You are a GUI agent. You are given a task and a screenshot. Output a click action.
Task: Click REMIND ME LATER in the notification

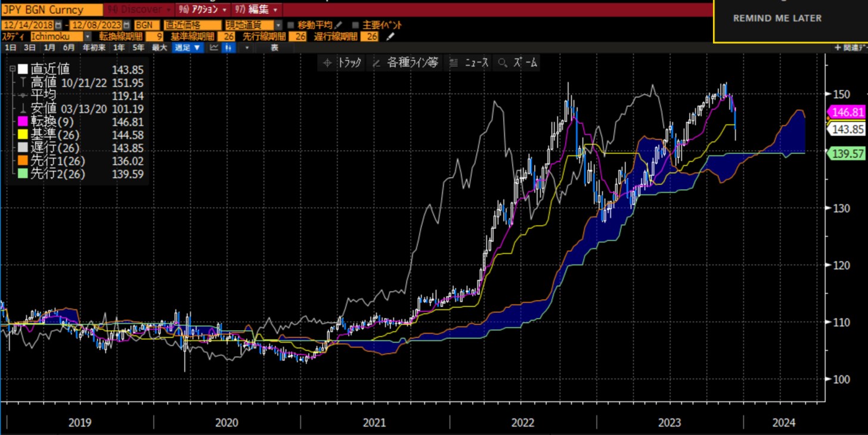(777, 18)
